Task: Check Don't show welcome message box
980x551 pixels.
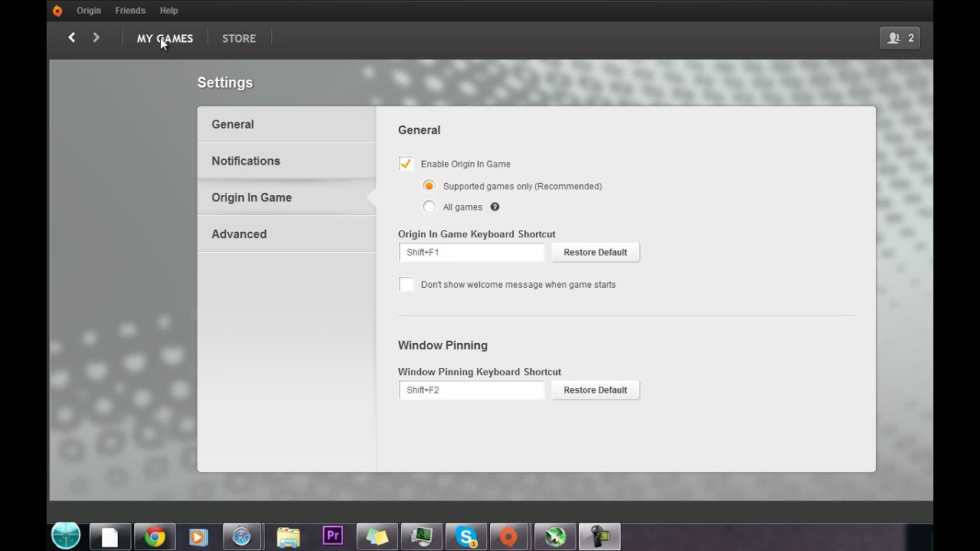Action: click(407, 285)
